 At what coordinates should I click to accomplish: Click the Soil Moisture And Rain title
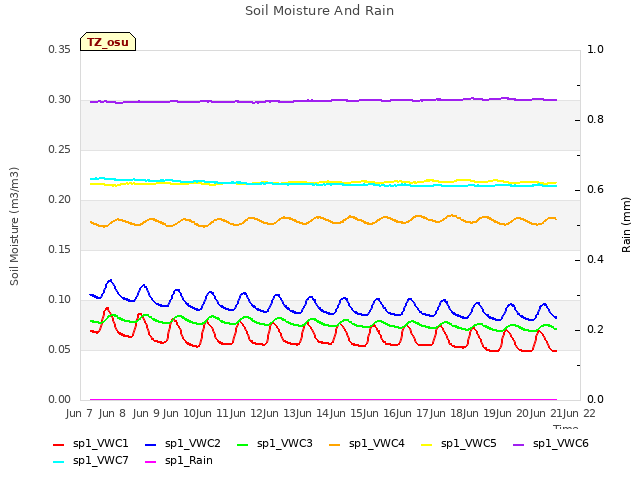320,11
